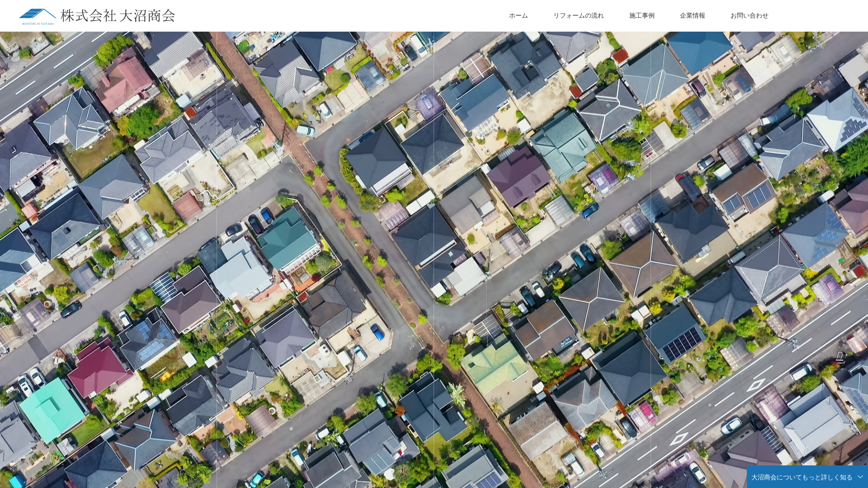Go to the ホーム menu item
Screen dimensions: 868x488
518,16
